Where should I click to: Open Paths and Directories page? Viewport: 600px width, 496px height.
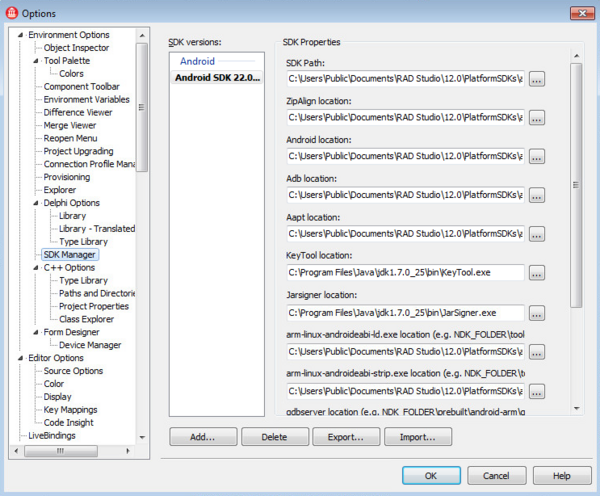pos(97,294)
